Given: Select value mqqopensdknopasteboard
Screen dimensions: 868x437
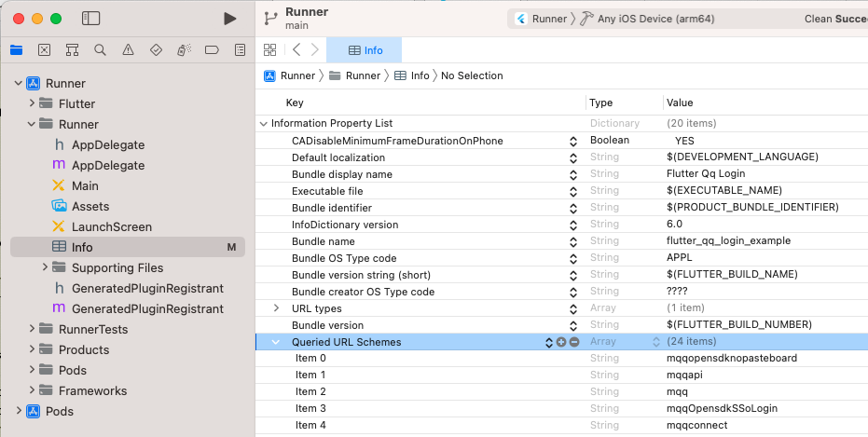Looking at the screenshot, I should coord(732,358).
